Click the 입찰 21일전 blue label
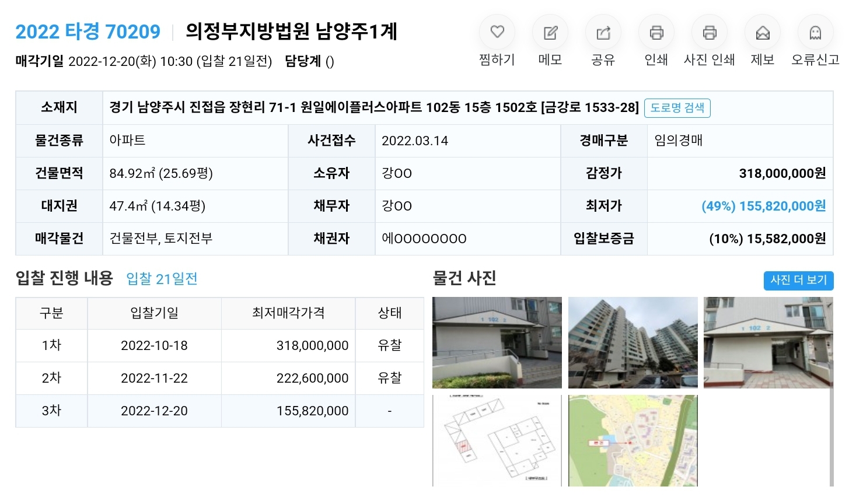The height and width of the screenshot is (504, 849). pos(162,279)
